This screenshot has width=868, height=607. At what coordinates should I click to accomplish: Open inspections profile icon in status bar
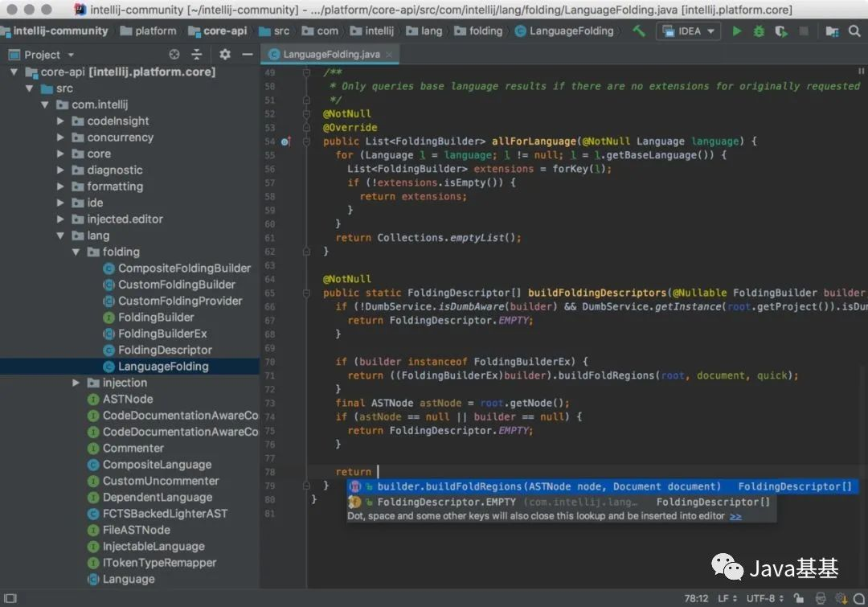tap(841, 598)
